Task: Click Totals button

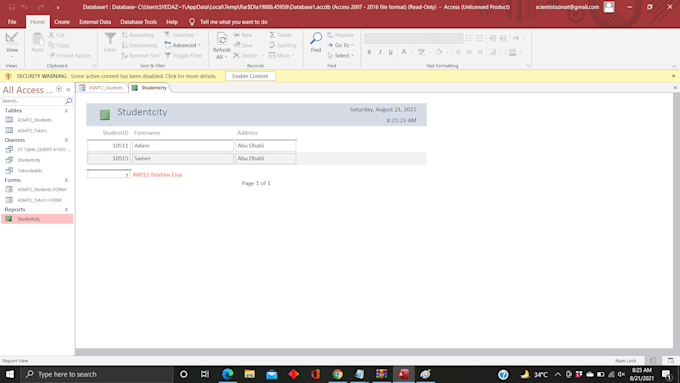Action: [x=280, y=35]
